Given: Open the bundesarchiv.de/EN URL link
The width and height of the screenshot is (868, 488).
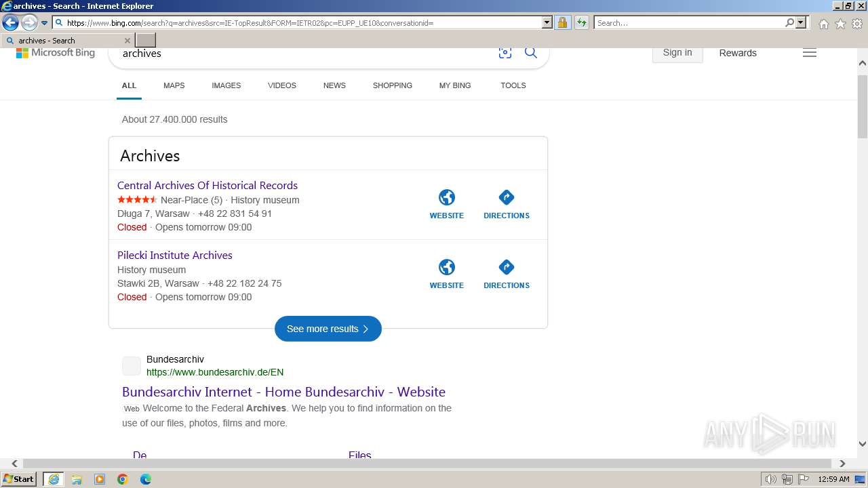Looking at the screenshot, I should tap(215, 372).
